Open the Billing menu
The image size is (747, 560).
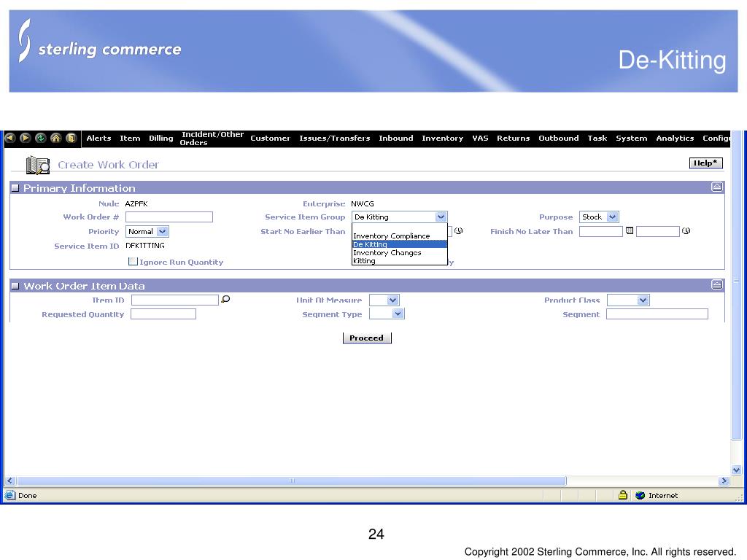coord(161,138)
